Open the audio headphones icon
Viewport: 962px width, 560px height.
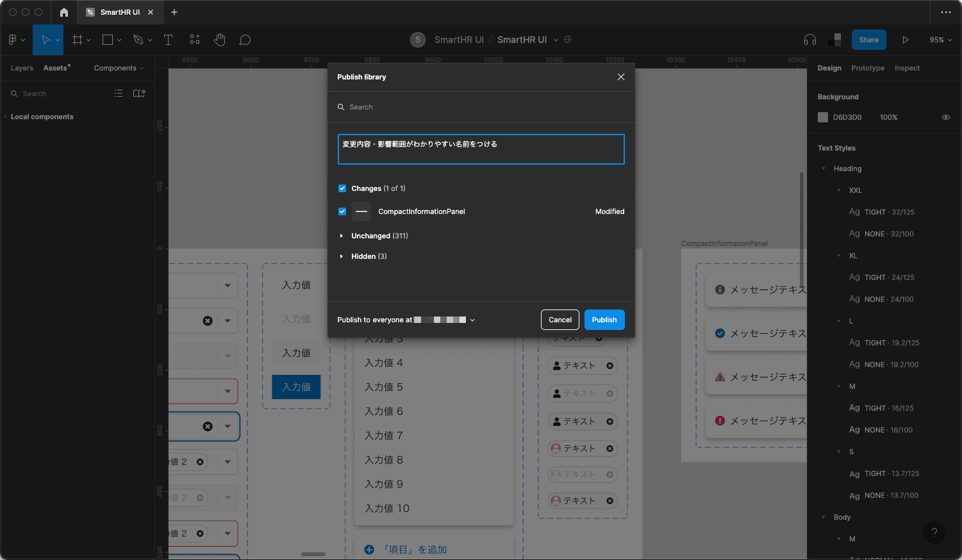click(x=809, y=40)
